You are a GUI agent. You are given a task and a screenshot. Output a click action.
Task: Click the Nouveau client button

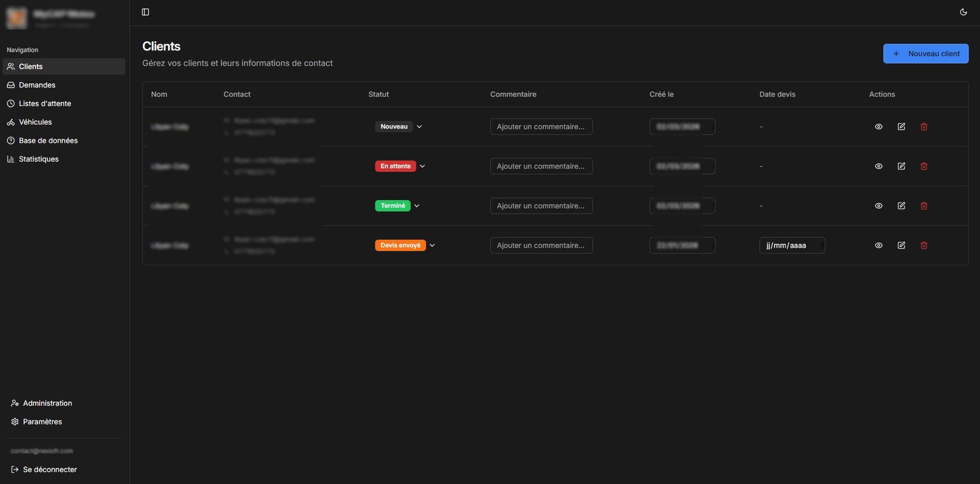pyautogui.click(x=925, y=54)
